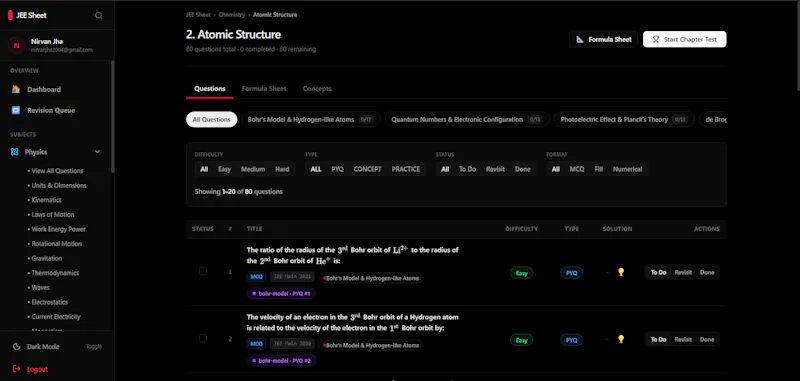800x381 pixels.
Task: Click the Revision Queue icon
Action: click(x=16, y=110)
